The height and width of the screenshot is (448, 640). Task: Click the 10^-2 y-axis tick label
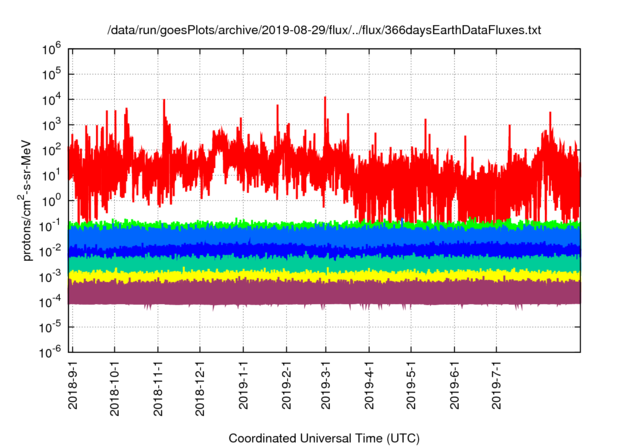[x=51, y=251]
